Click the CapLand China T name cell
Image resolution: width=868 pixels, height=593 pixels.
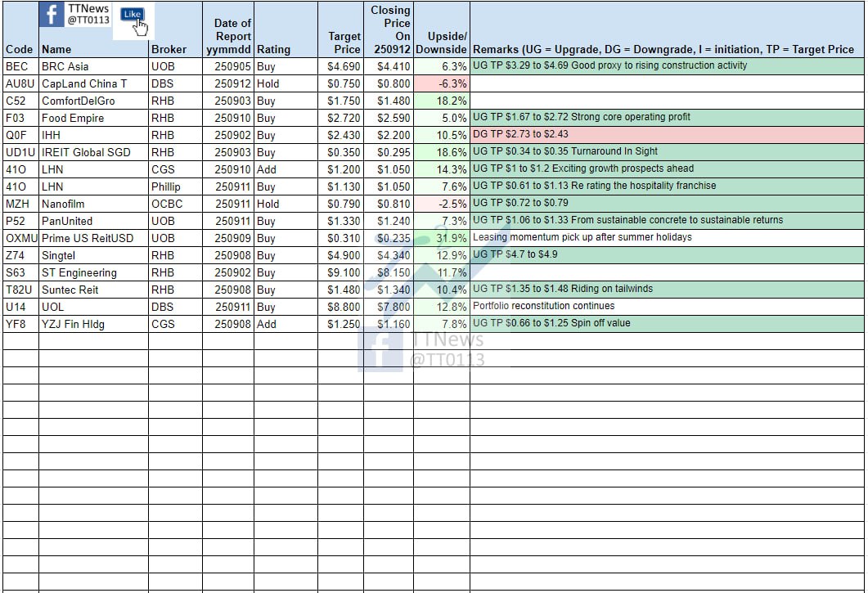coord(93,83)
